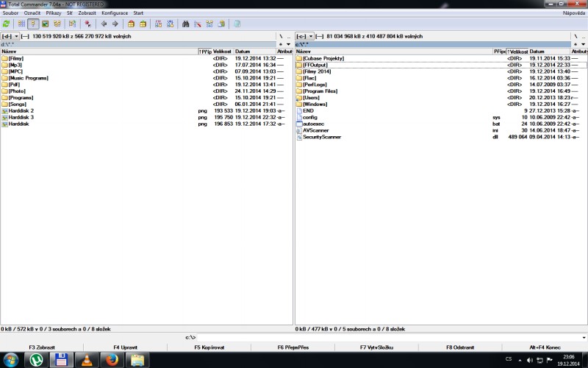The height and width of the screenshot is (368, 588).
Task: Open the FTP connect dialog
Action: coord(158,24)
